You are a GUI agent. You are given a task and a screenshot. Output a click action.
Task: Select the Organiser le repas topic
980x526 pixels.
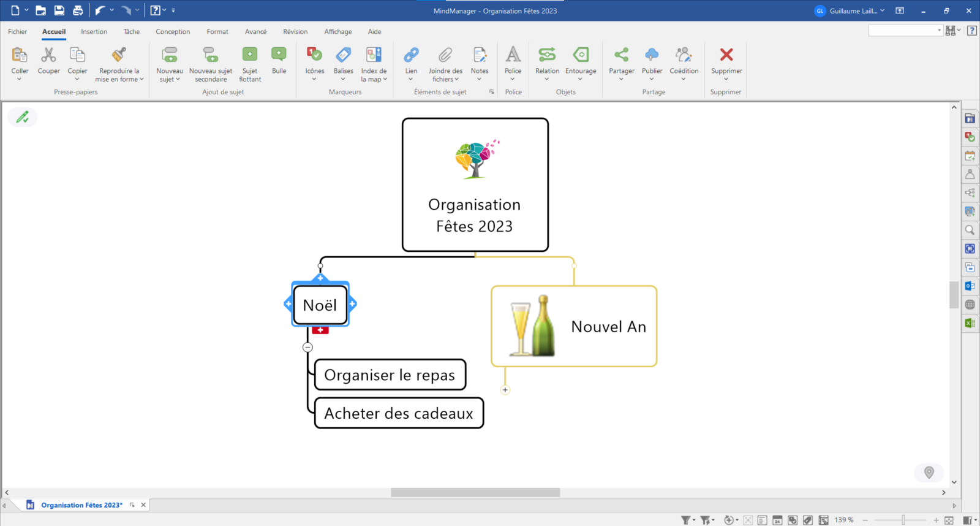390,375
